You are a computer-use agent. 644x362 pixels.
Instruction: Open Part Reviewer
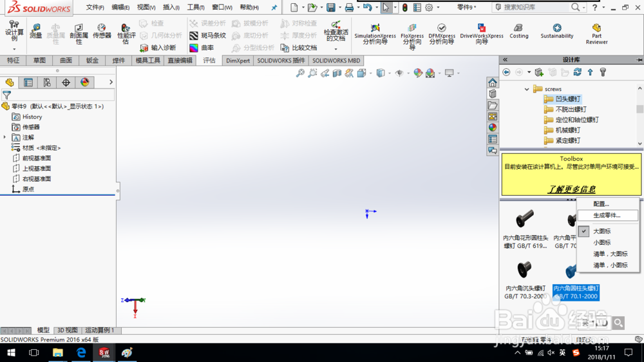coord(596,33)
